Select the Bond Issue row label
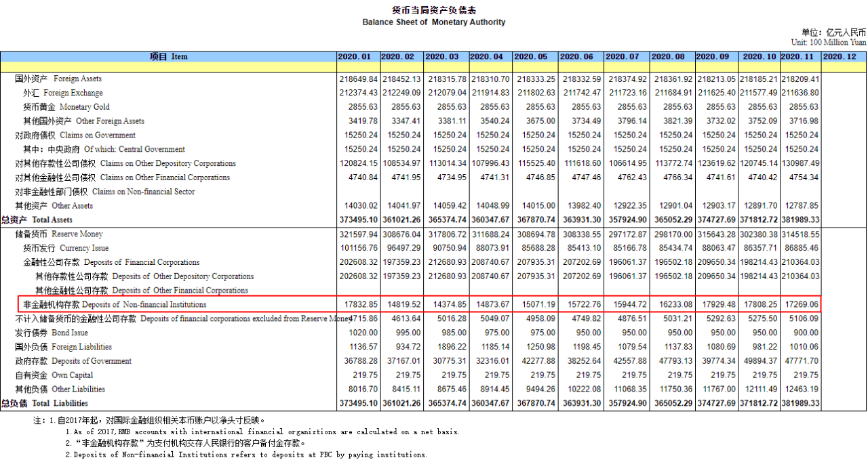 pos(54,333)
